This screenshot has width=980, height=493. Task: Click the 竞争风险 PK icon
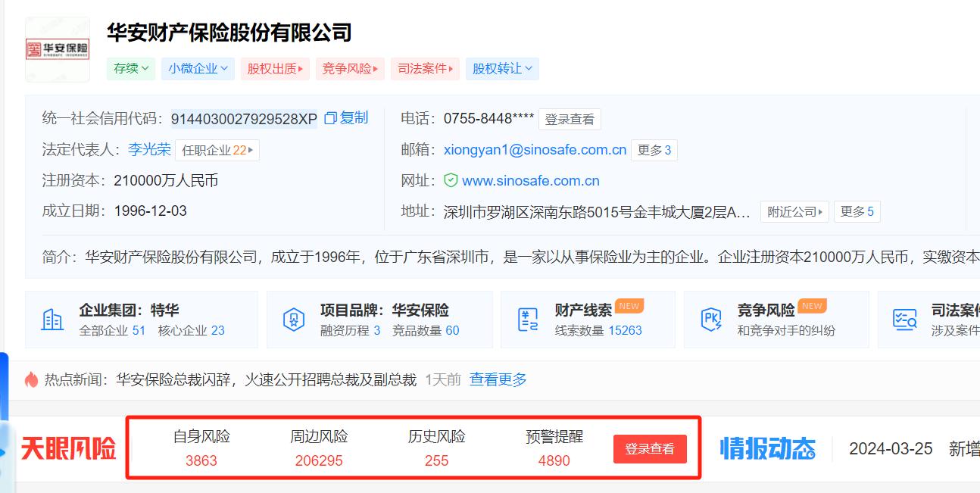pos(712,320)
